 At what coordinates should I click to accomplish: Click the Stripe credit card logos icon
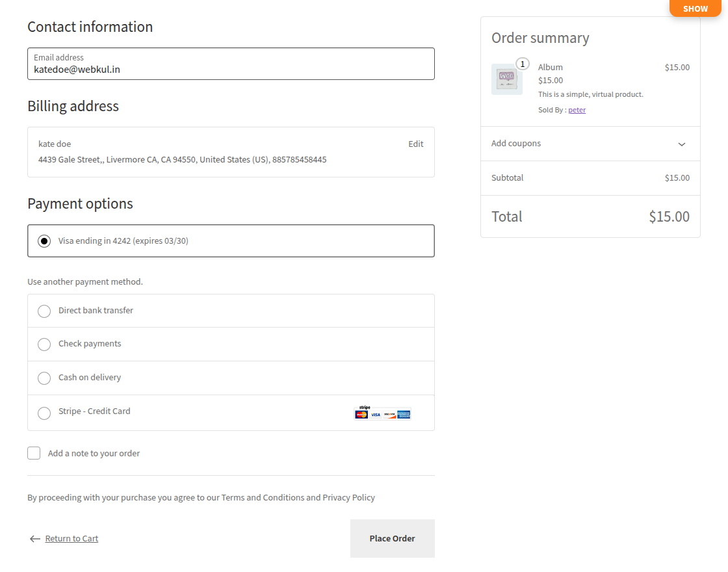(382, 413)
